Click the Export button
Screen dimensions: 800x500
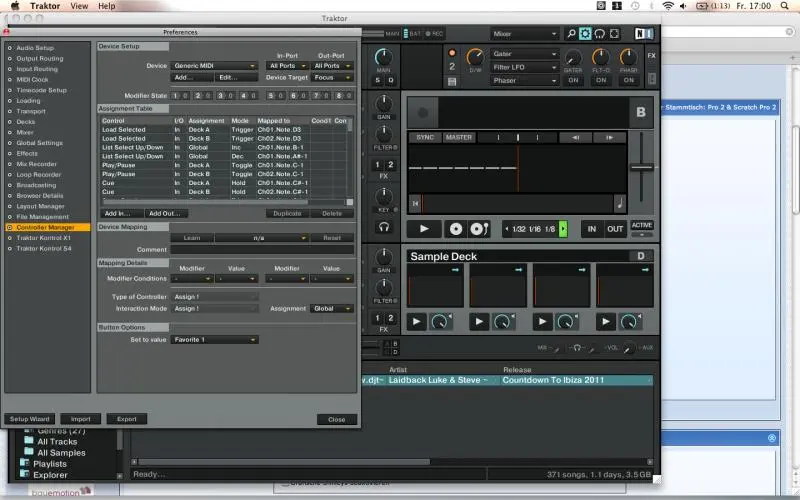pos(126,419)
